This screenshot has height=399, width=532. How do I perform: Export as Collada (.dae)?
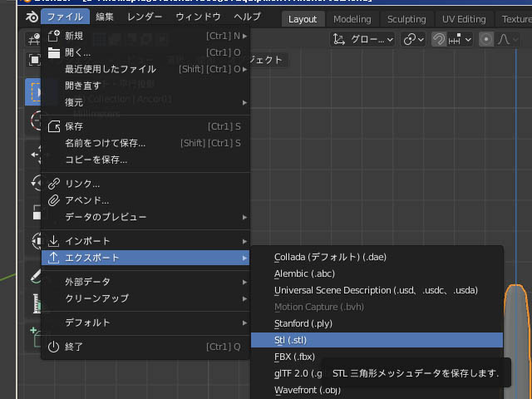(x=377, y=257)
